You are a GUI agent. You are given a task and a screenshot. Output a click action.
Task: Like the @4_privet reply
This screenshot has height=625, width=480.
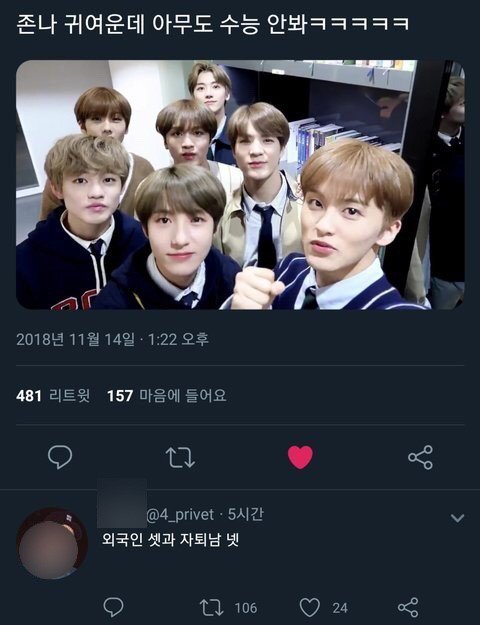tap(310, 607)
